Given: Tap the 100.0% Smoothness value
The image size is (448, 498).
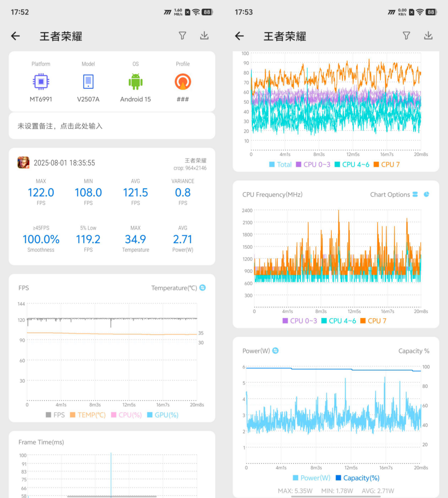Looking at the screenshot, I should pos(41,239).
